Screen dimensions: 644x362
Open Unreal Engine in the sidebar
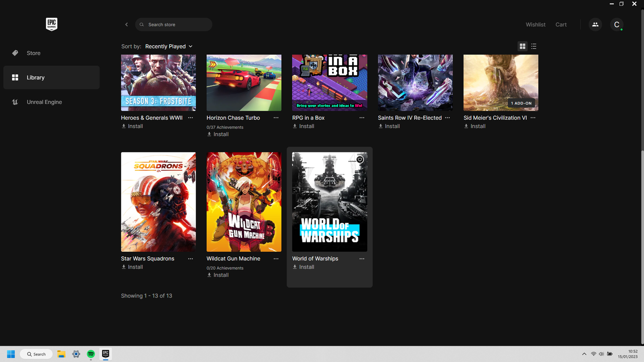pos(51,102)
